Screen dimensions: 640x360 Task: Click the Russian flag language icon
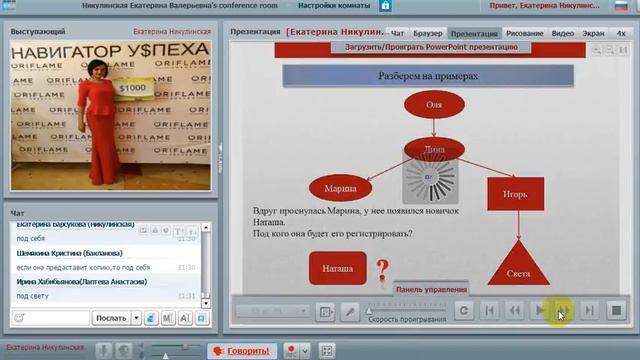tap(621, 6)
